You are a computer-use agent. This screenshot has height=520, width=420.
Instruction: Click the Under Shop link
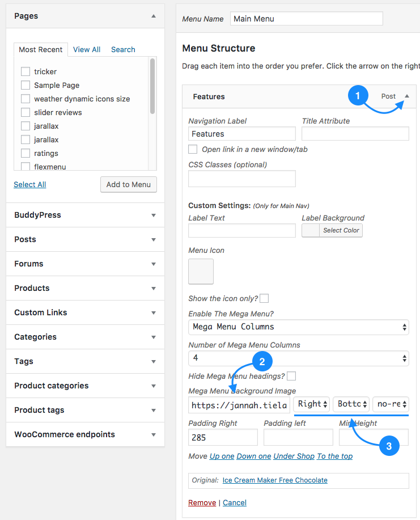pos(294,456)
